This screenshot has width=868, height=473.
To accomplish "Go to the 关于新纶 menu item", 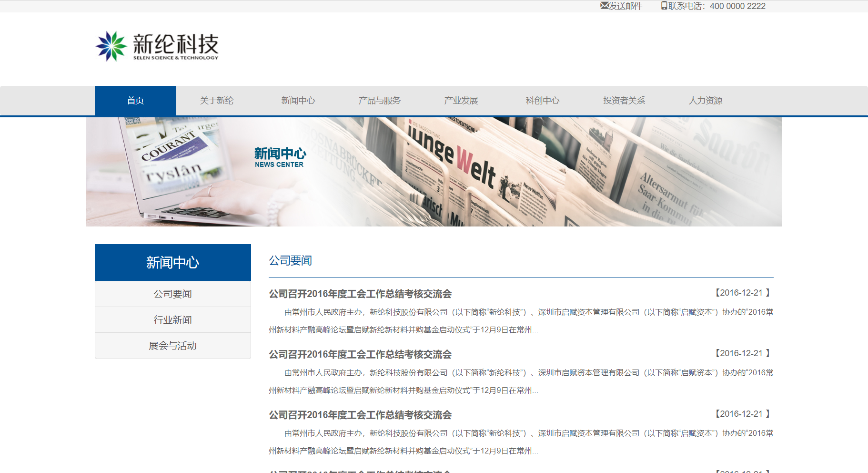I will tap(217, 101).
